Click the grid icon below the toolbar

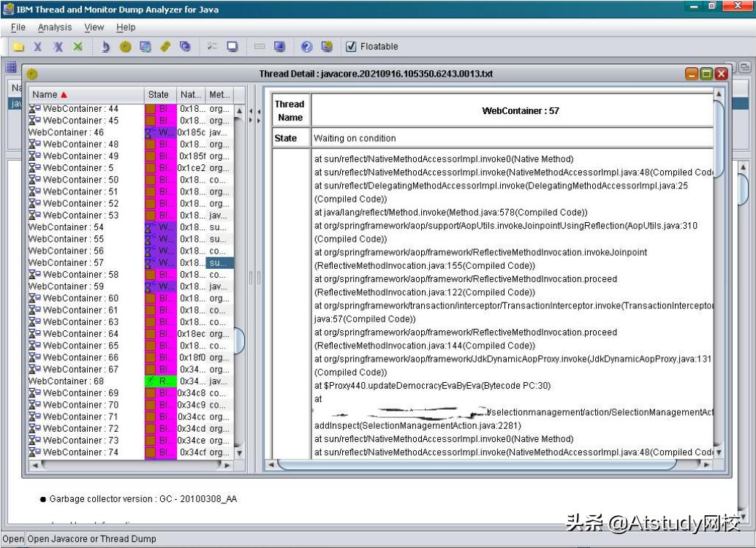(x=11, y=67)
